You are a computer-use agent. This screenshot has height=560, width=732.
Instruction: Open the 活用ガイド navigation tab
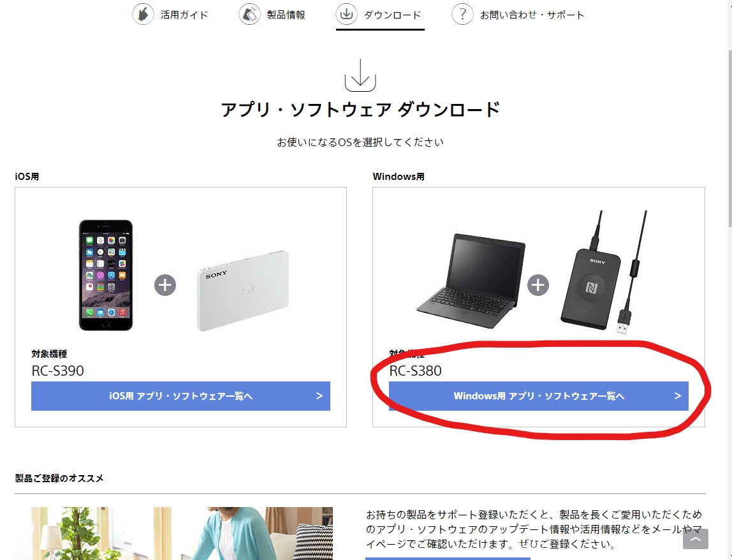pyautogui.click(x=170, y=15)
